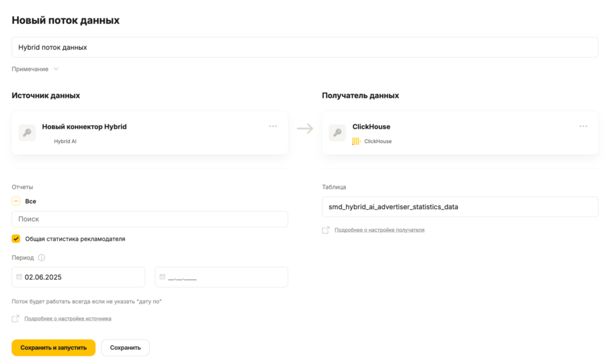Click the "Сохранить" button
This screenshot has height=364, width=608.
(x=125, y=348)
